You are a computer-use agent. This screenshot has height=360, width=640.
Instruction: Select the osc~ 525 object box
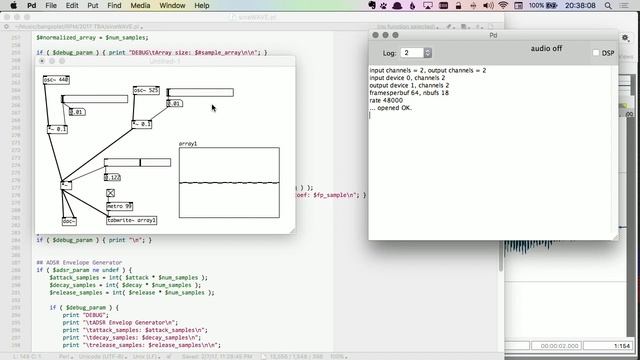(x=146, y=90)
